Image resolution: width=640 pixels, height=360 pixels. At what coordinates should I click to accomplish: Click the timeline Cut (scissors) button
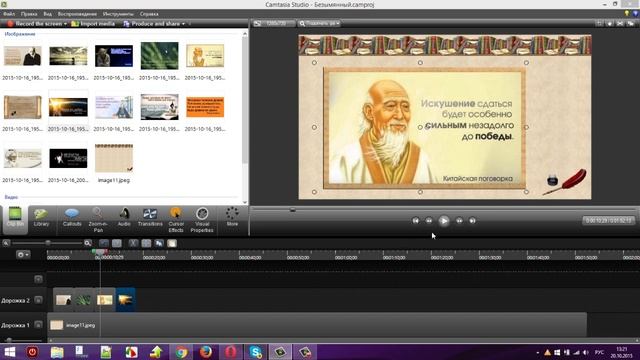[x=133, y=243]
